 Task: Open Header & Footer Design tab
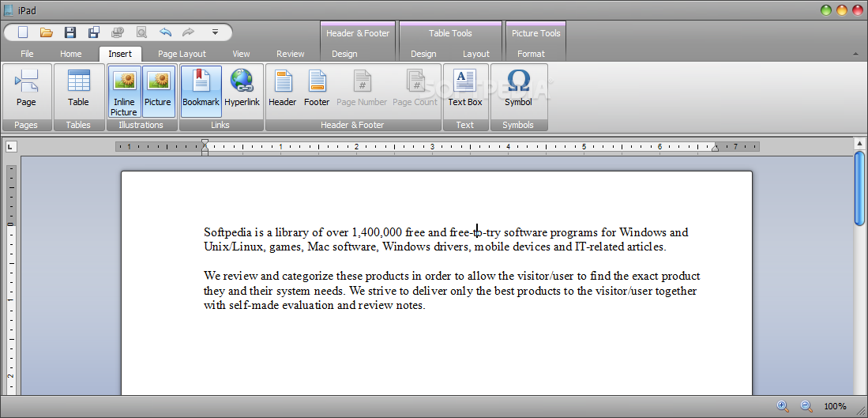[344, 54]
